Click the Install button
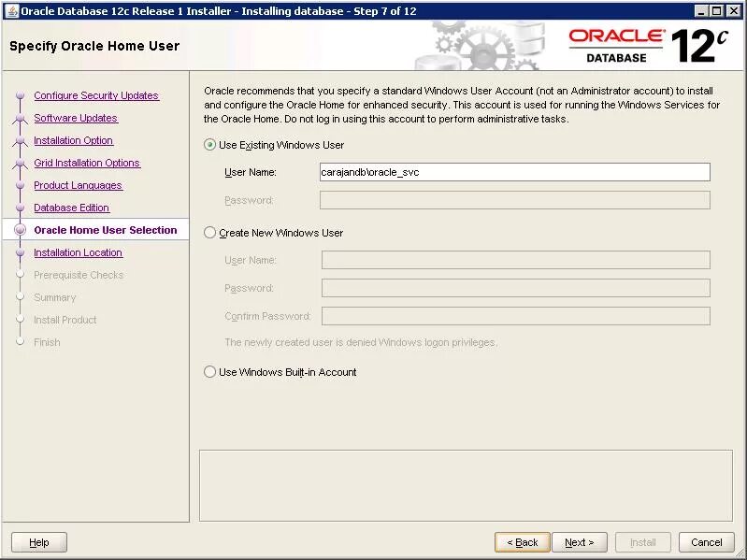This screenshot has height=560, width=747. point(643,542)
